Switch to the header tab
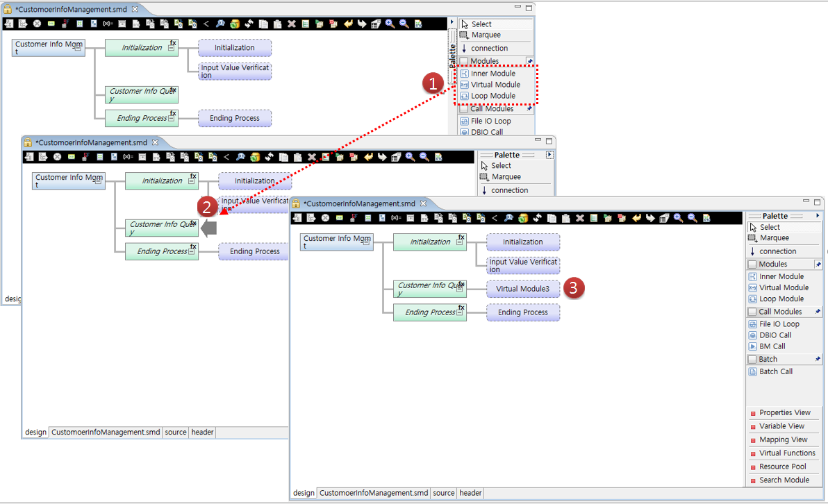Viewport: 828px width, 504px height. (x=470, y=493)
